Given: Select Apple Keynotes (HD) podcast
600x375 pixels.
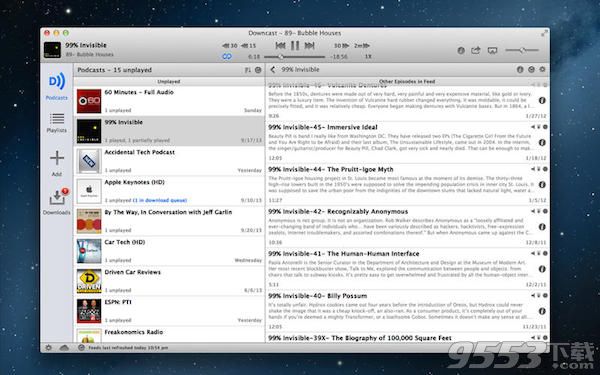Looking at the screenshot, I should point(169,191).
